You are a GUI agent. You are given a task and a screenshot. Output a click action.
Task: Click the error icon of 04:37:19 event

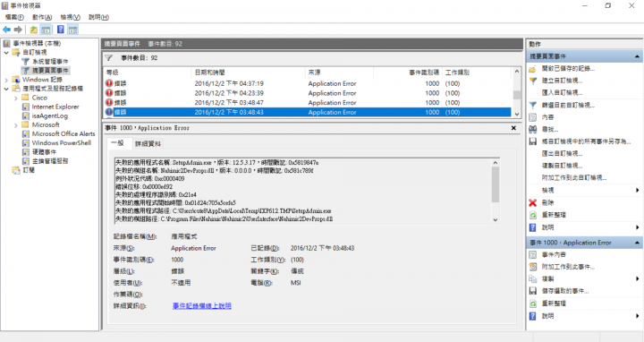pyautogui.click(x=109, y=83)
